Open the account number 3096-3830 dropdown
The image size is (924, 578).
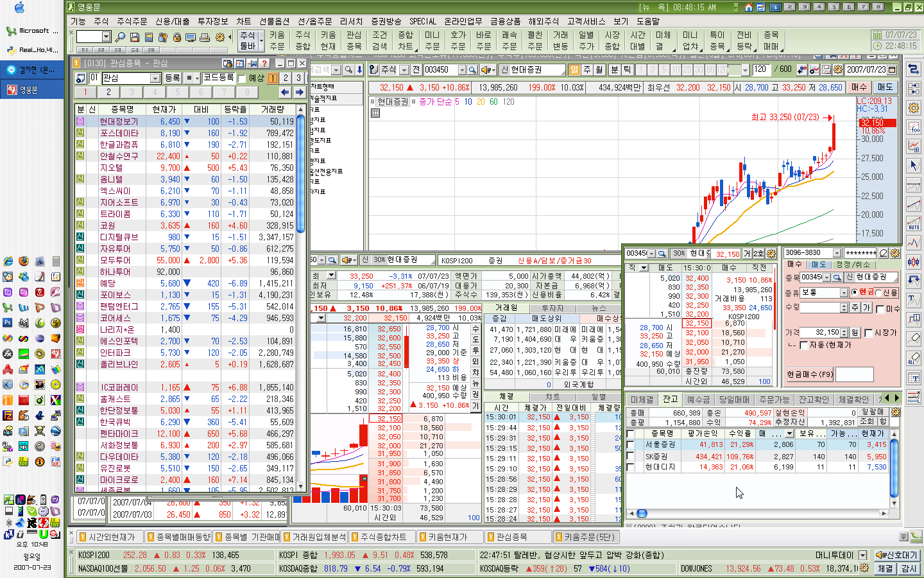[x=837, y=253]
